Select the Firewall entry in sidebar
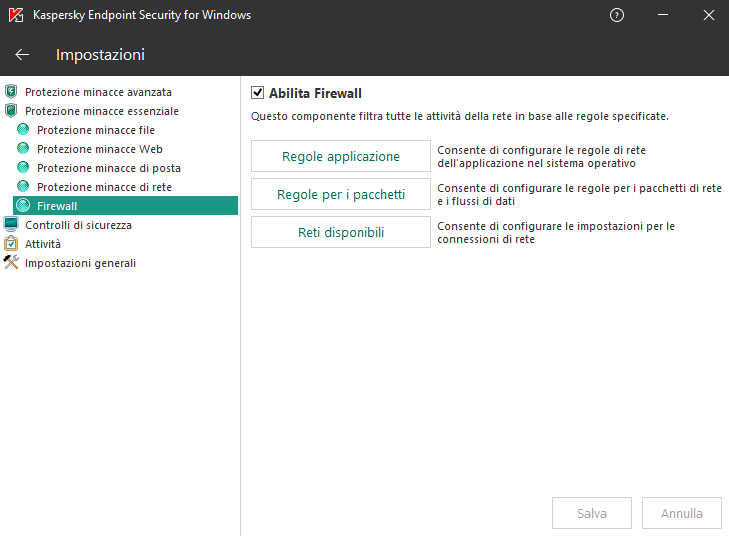 coord(126,205)
